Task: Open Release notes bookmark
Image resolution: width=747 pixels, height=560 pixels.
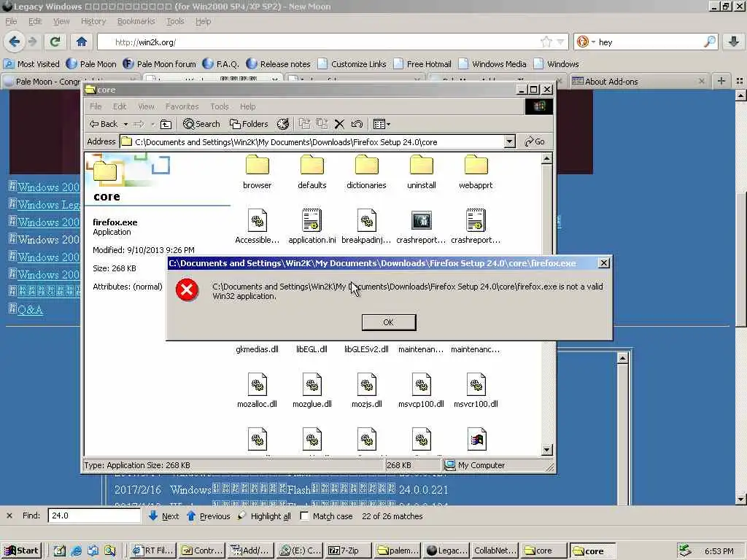Action: 278,64
